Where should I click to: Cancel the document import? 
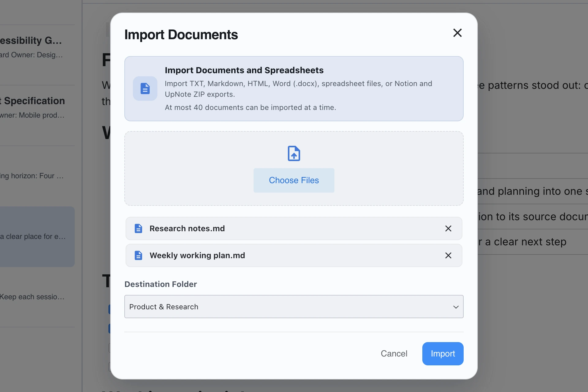[394, 354]
